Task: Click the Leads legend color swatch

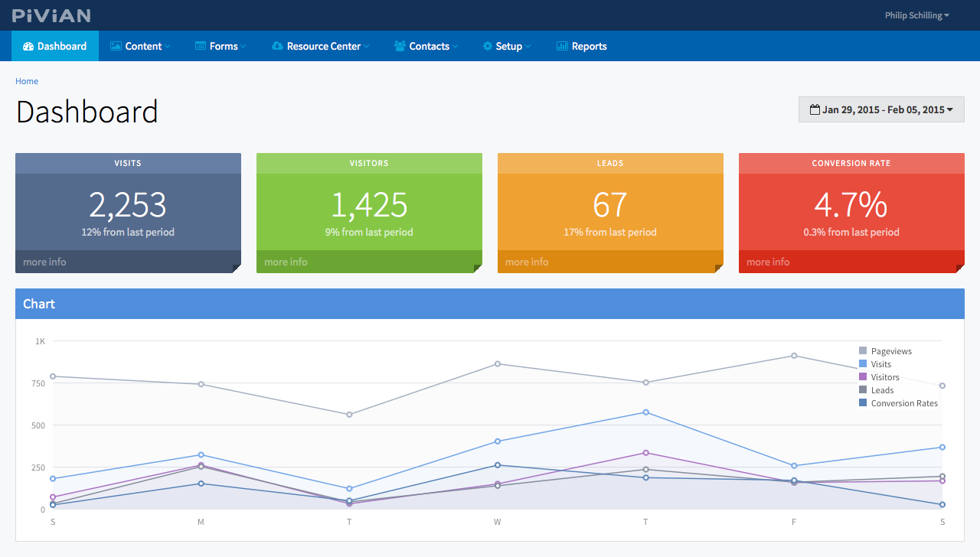Action: pos(863,390)
